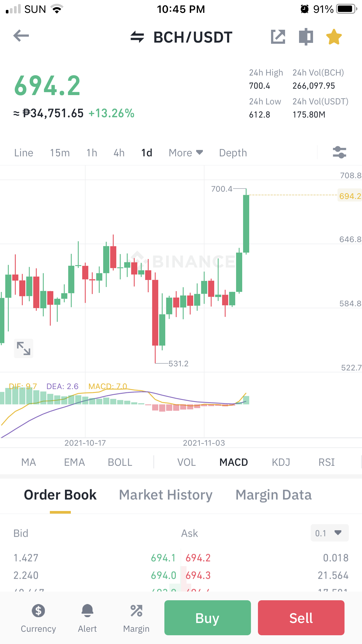This screenshot has width=362, height=644.
Task: Toggle the KDJ indicator
Action: [x=281, y=462]
